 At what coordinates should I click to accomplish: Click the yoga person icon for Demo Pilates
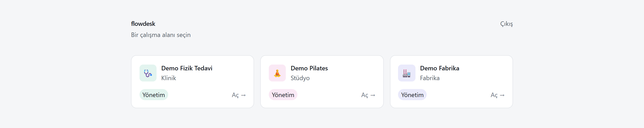pos(277,73)
